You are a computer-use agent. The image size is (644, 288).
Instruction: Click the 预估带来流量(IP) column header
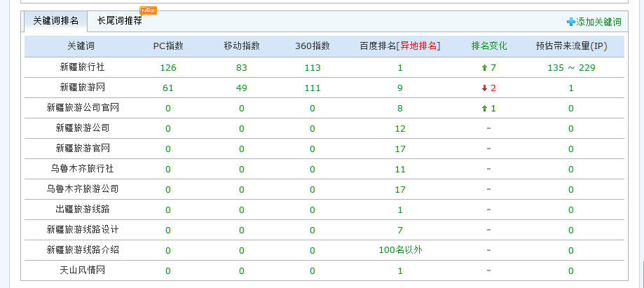(570, 46)
